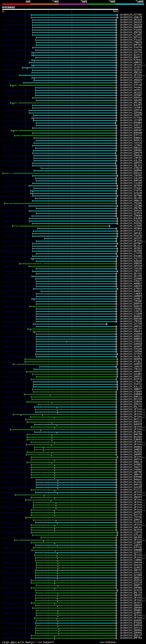
Task: Select the UniRef100_B7FIX7 hit
Action: [x=131, y=135]
